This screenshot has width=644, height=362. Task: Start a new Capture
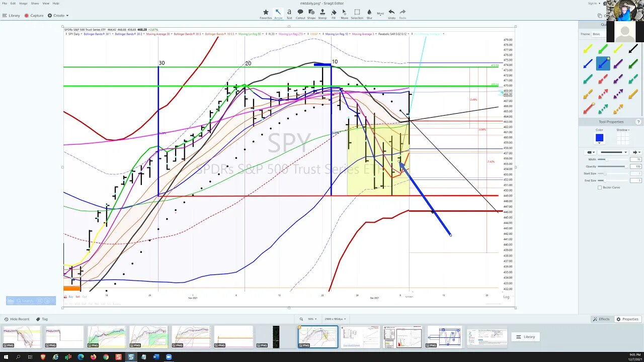[34, 16]
